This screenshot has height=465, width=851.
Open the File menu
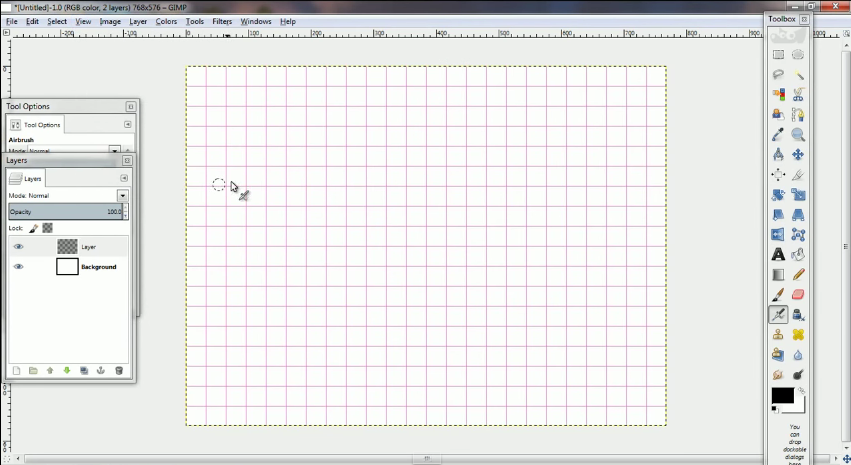click(11, 22)
